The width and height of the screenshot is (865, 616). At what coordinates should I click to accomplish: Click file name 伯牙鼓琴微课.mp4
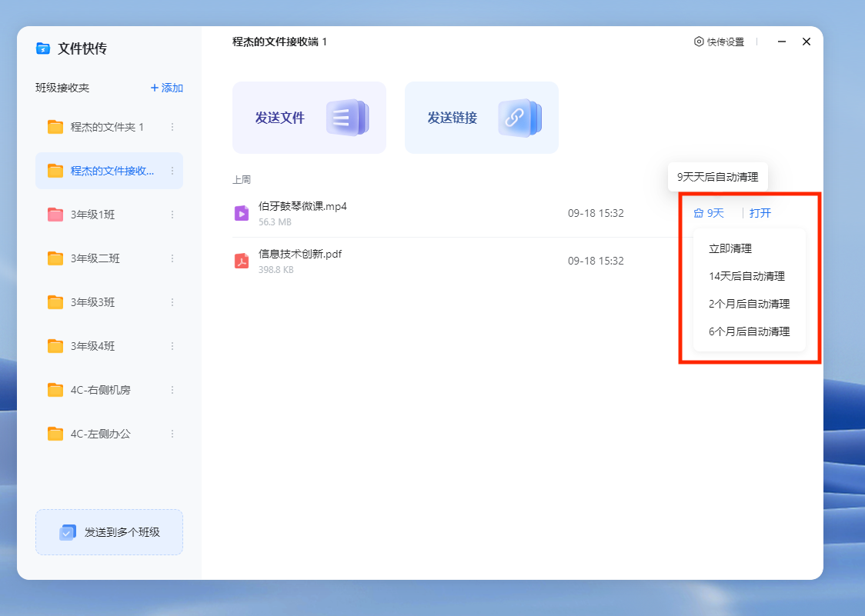[302, 206]
